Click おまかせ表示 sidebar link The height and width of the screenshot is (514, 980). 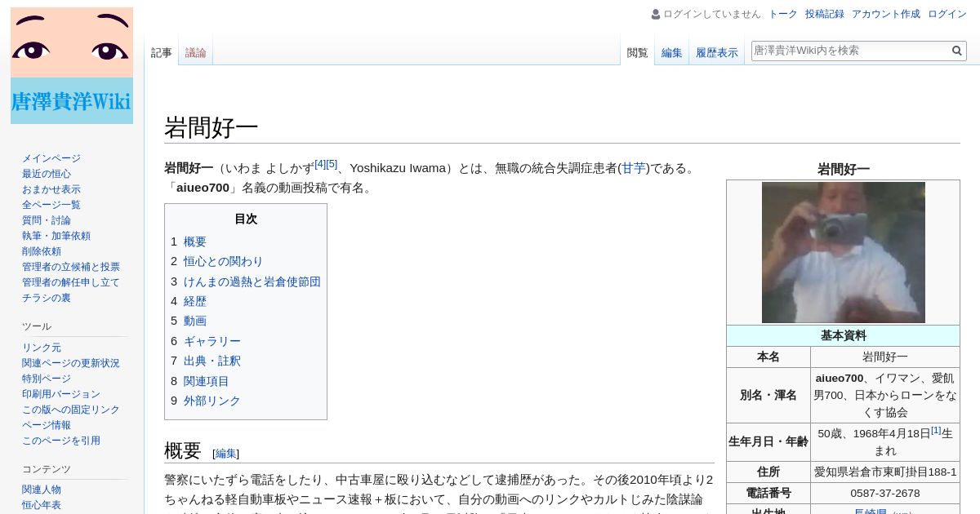click(51, 189)
